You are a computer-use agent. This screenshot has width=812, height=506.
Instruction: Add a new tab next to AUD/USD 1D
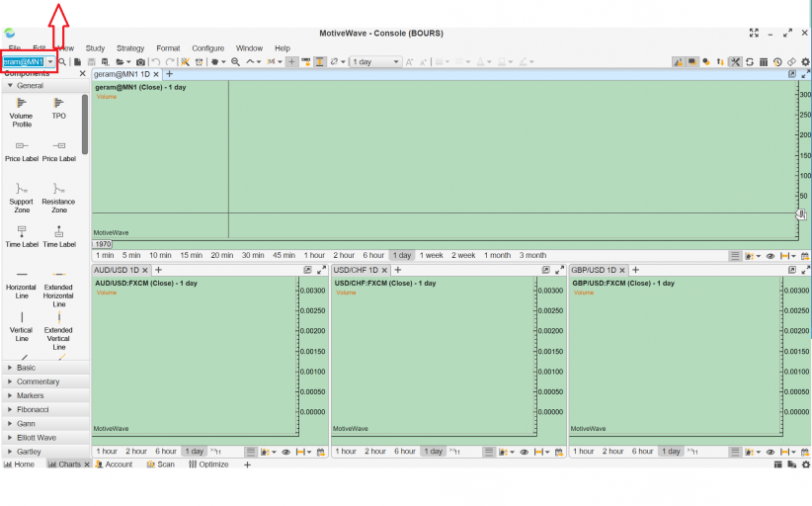coord(159,271)
